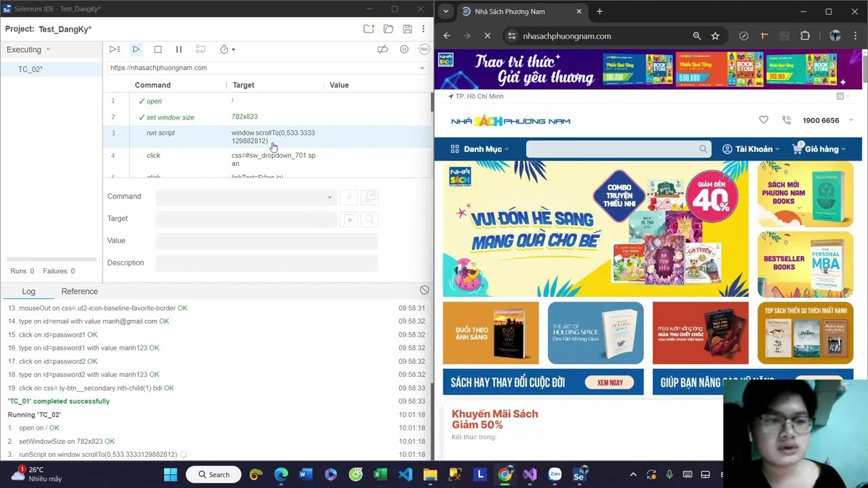
Task: Click the website search magnifier icon
Action: 703,149
